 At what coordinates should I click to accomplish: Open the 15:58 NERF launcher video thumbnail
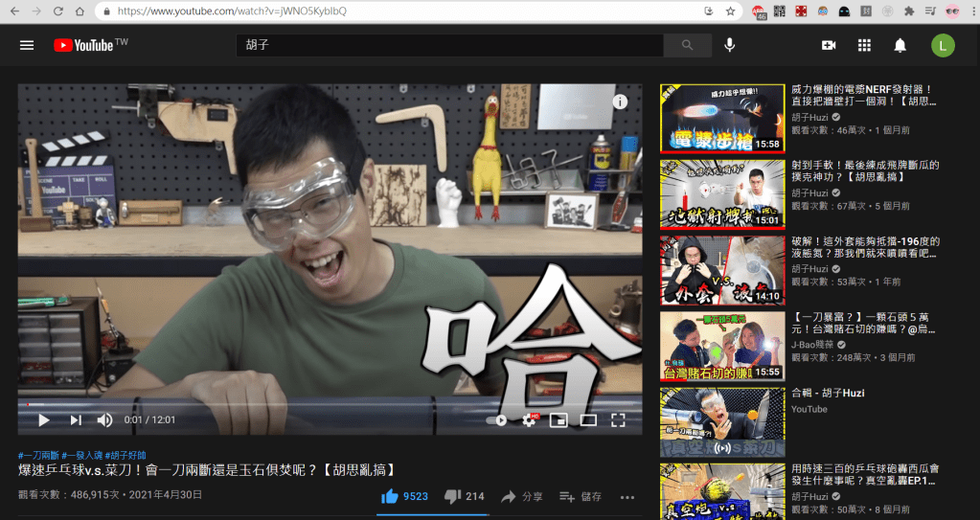click(721, 119)
